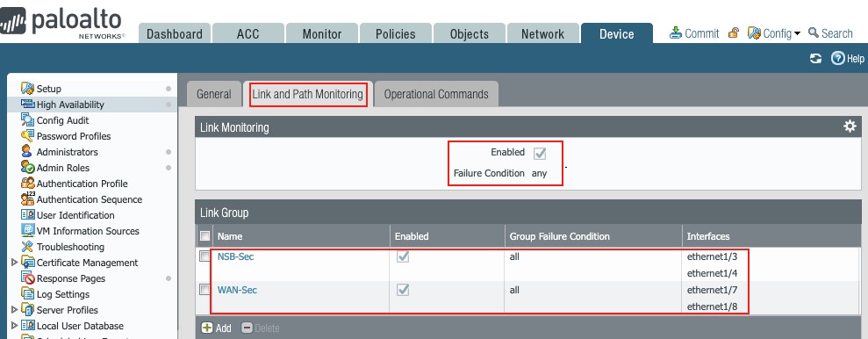Open Password Profiles in the sidebar

tap(74, 136)
